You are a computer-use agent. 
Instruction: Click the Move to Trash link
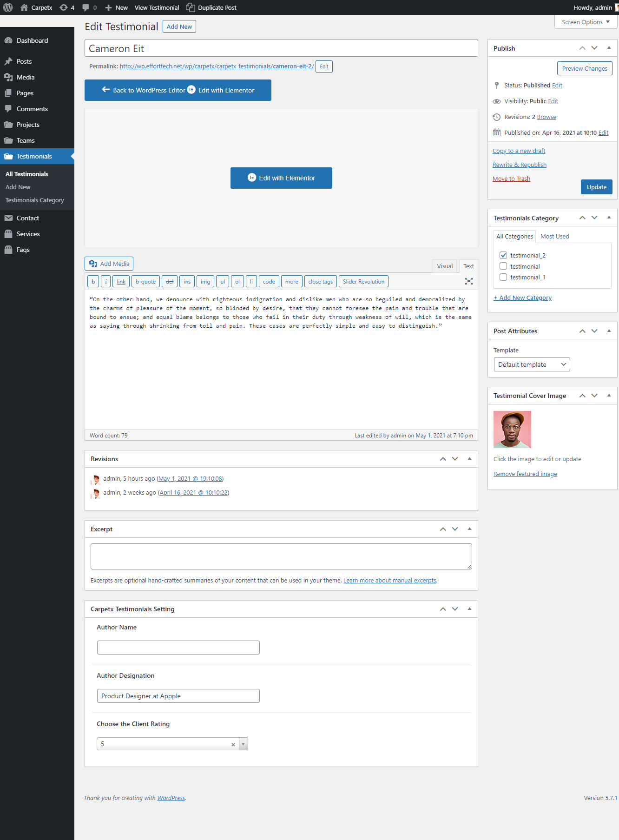[x=511, y=179]
